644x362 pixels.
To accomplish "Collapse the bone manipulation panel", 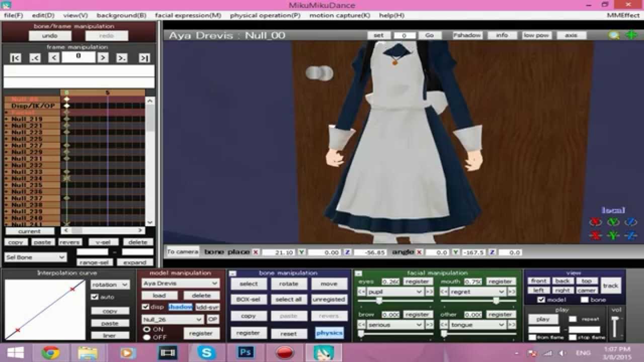I will pyautogui.click(x=232, y=274).
